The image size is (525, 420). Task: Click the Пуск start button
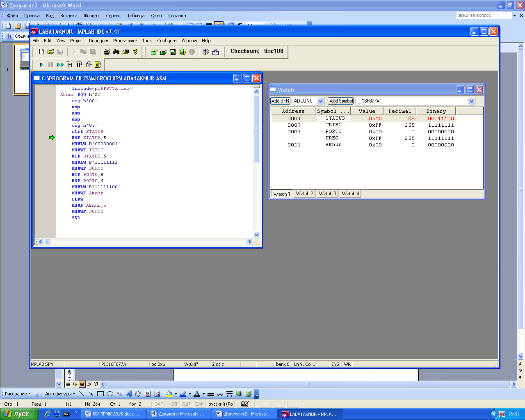click(19, 414)
